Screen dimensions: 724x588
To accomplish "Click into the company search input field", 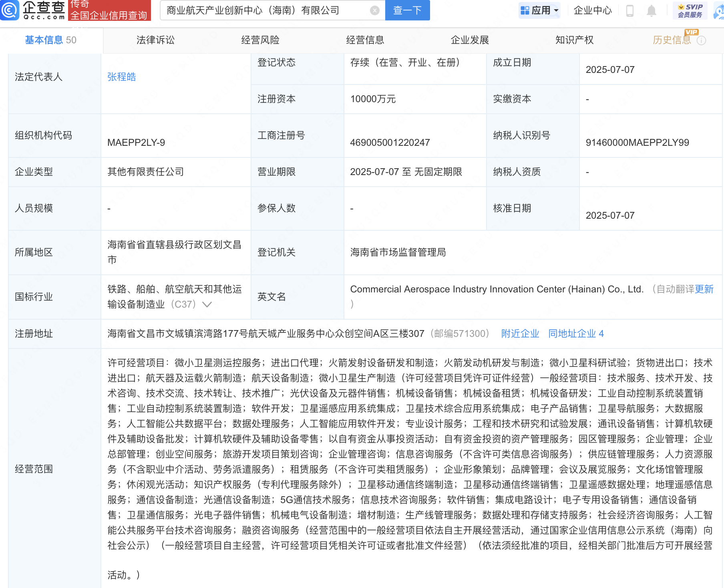I will (264, 10).
